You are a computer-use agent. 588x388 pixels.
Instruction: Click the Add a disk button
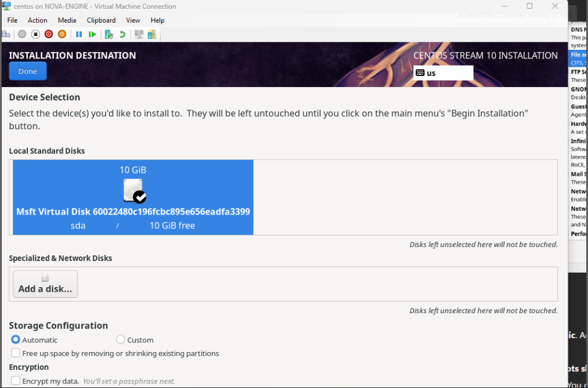click(45, 284)
